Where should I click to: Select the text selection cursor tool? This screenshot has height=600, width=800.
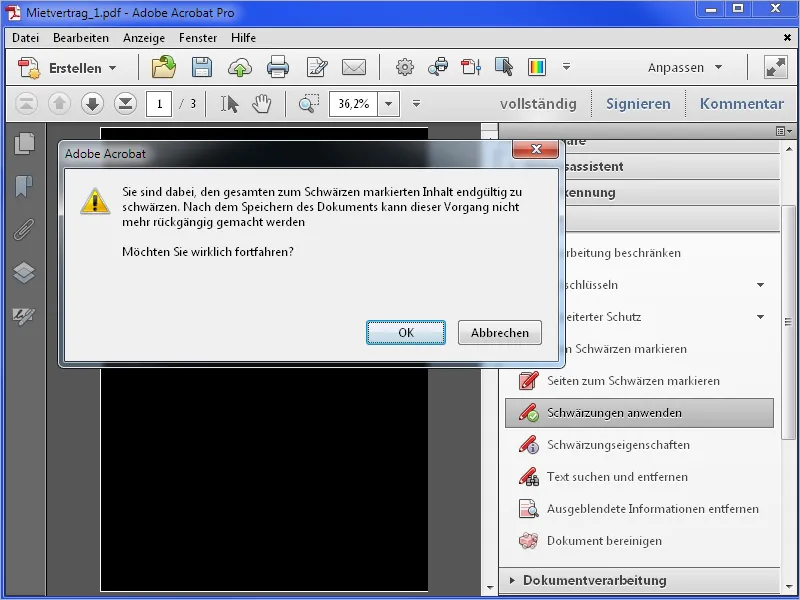point(230,104)
